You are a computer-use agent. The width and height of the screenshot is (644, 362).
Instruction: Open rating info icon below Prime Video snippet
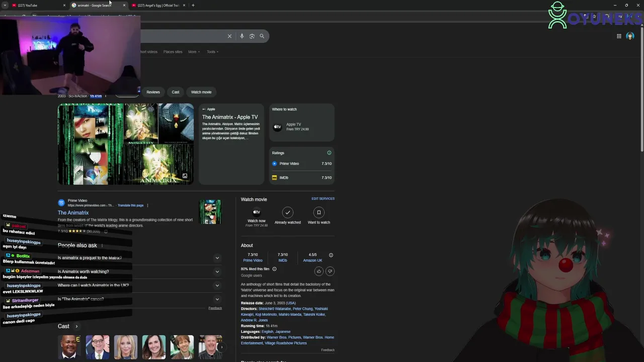click(x=106, y=231)
